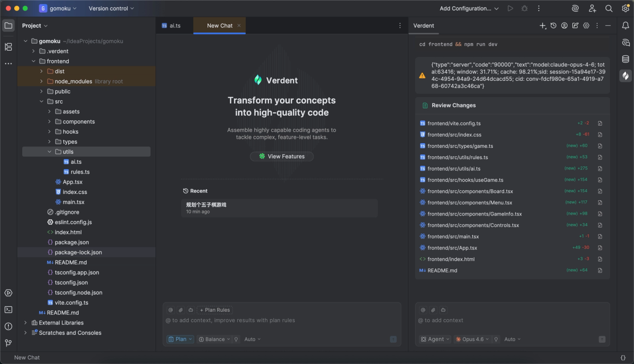
Task: Click the Verdent panel context input field
Action: pyautogui.click(x=512, y=320)
